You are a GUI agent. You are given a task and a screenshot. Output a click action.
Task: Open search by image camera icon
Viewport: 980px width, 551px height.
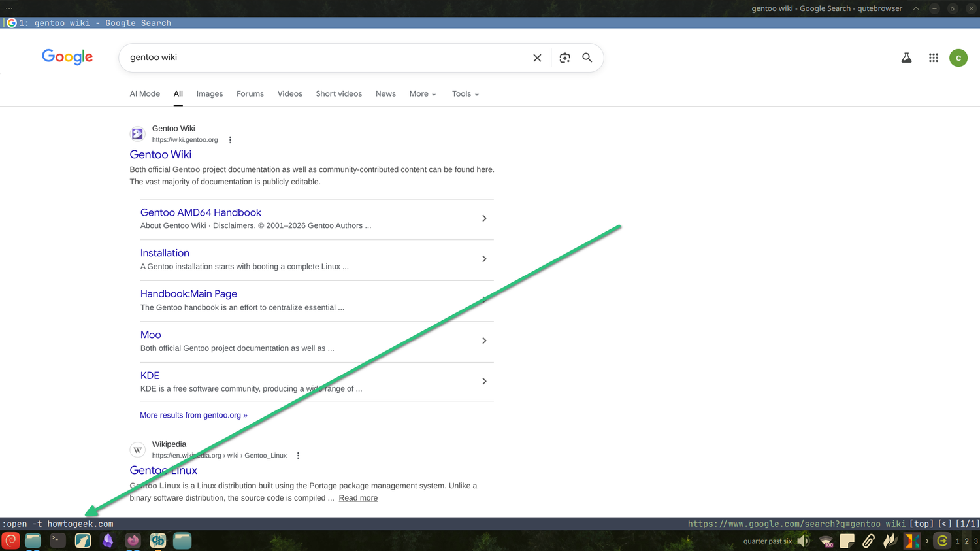coord(565,58)
